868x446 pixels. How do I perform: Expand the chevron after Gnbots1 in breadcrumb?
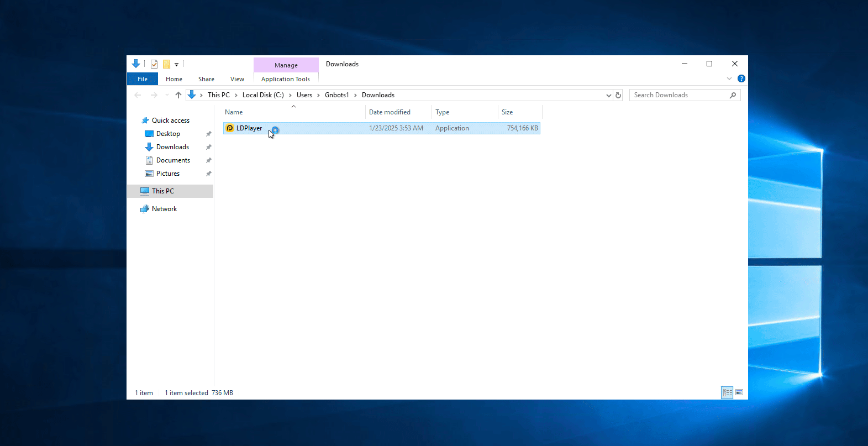355,95
